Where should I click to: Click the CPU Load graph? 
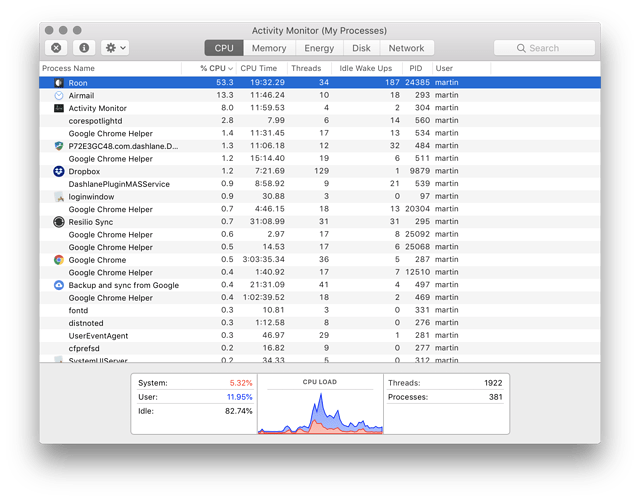pyautogui.click(x=320, y=412)
